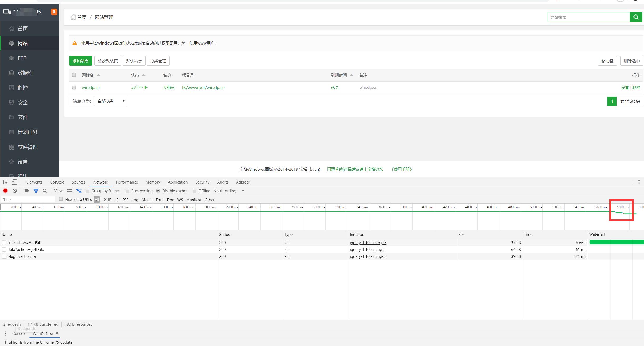Click the DevTools inspect element icon
Image resolution: width=644 pixels, height=346 pixels.
click(x=6, y=182)
